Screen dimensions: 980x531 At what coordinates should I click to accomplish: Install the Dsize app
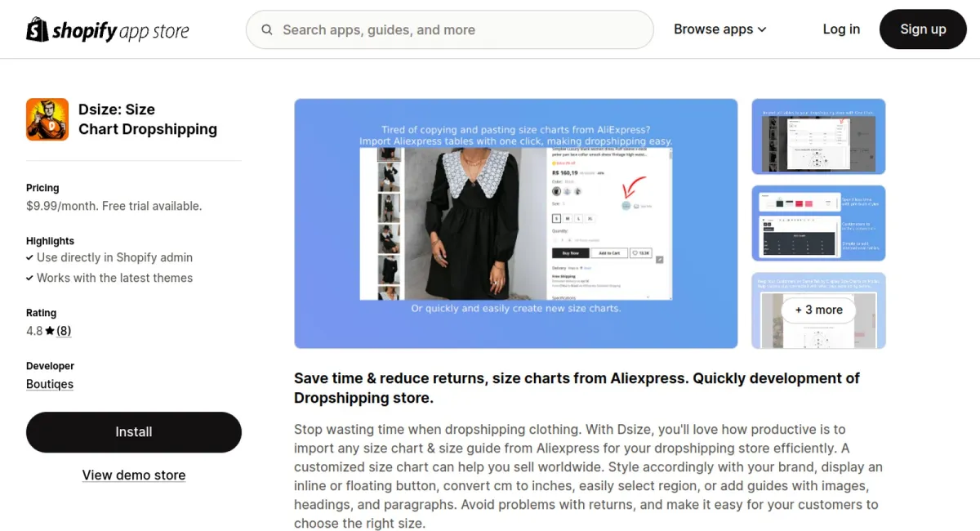click(x=134, y=432)
